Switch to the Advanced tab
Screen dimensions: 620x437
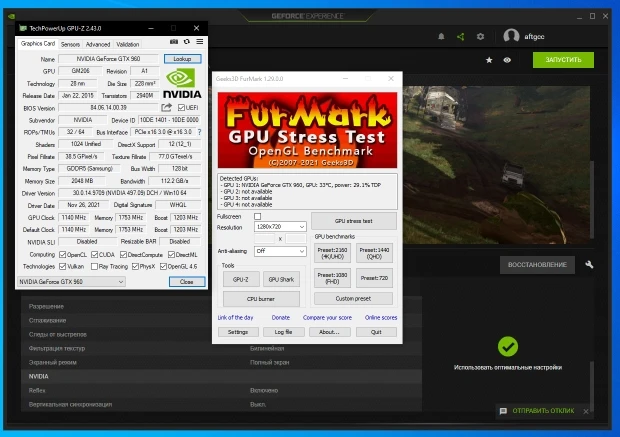click(98, 44)
